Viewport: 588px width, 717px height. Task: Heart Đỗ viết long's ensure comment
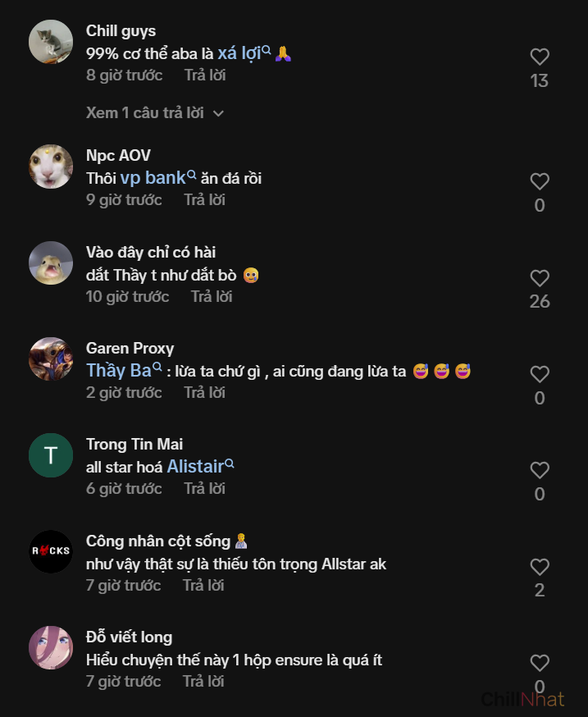pos(539,663)
